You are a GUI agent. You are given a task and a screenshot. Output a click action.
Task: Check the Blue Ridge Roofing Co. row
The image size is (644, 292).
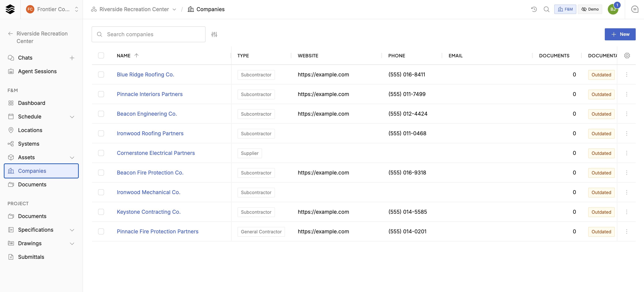coord(101,75)
